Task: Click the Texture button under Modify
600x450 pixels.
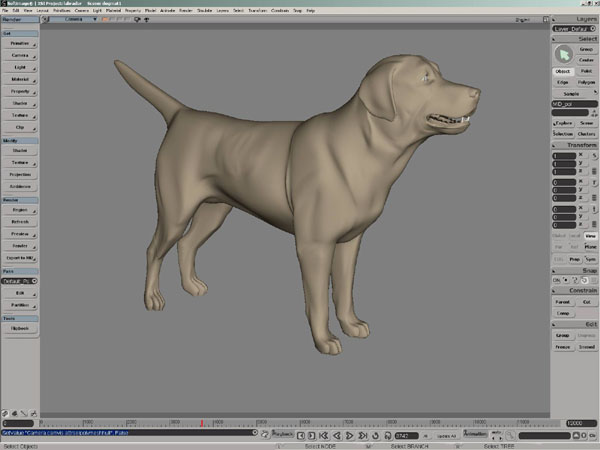Action: (x=20, y=162)
